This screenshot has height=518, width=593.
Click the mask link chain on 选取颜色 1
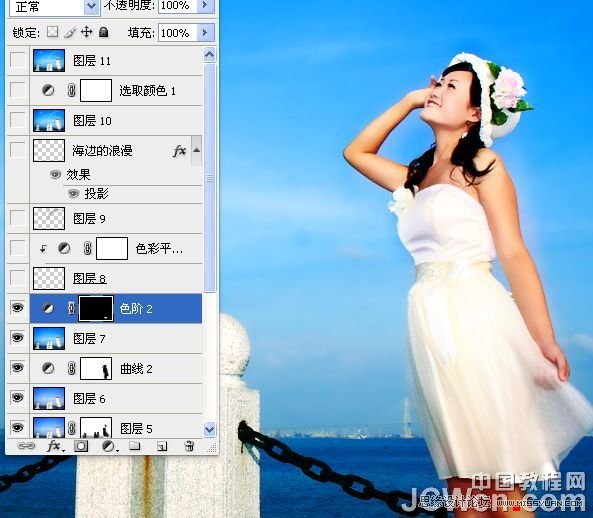[x=72, y=90]
